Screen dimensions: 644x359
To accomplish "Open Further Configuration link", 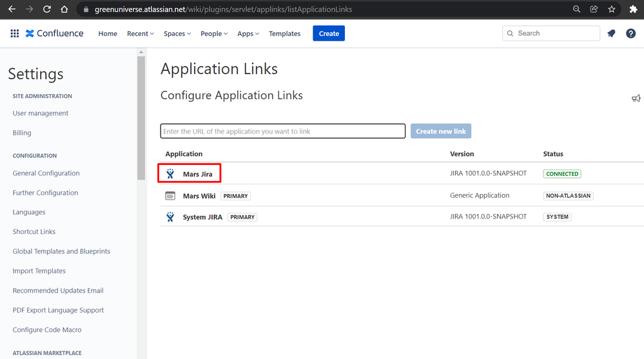I will [45, 193].
